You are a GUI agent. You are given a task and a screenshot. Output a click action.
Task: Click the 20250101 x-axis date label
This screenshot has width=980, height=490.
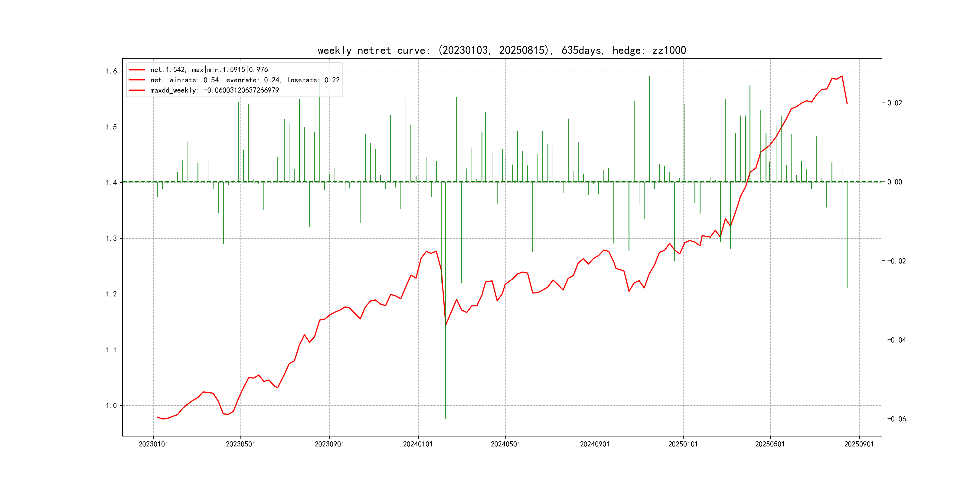click(683, 444)
